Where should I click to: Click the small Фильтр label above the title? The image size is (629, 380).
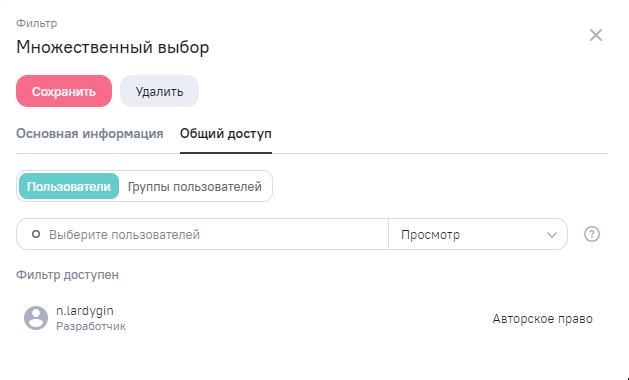coord(37,23)
